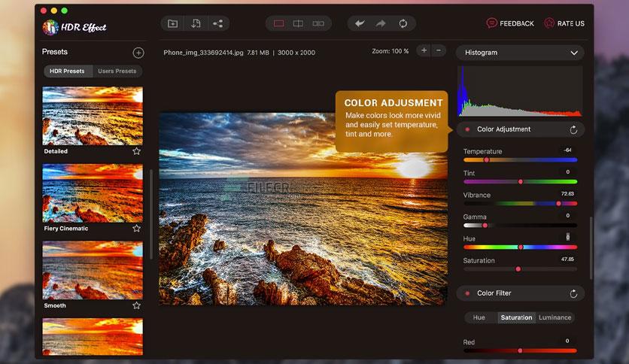Click the export image icon
This screenshot has width=629, height=364.
point(196,23)
